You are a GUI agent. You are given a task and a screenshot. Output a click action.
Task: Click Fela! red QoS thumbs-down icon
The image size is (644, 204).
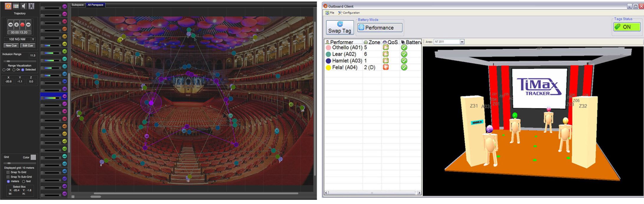385,67
